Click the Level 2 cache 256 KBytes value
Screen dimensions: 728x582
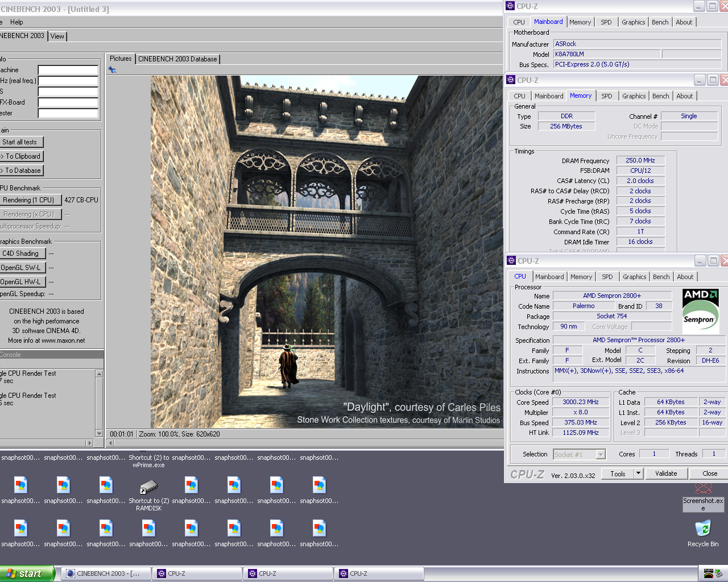pyautogui.click(x=671, y=422)
